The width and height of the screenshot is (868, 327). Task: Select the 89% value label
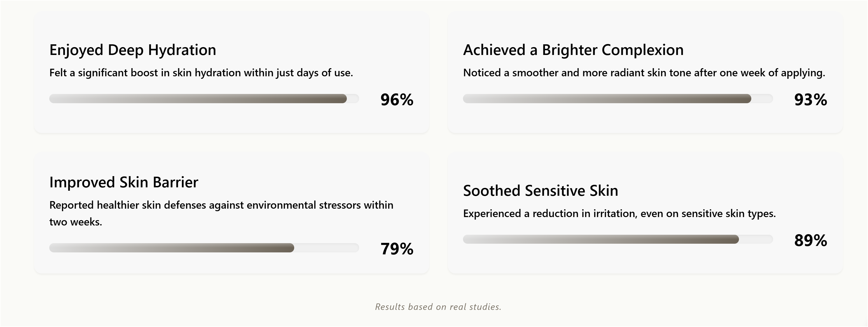pos(810,241)
